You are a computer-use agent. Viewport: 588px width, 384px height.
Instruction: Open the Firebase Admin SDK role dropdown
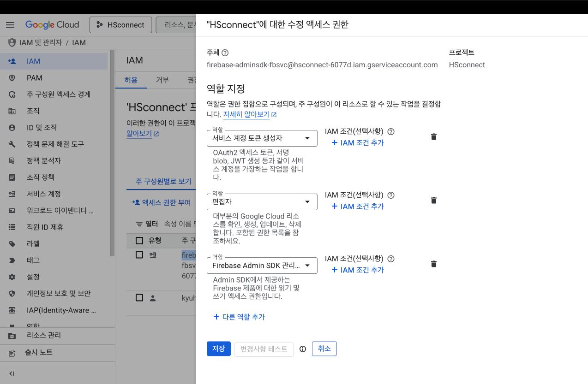[262, 266]
